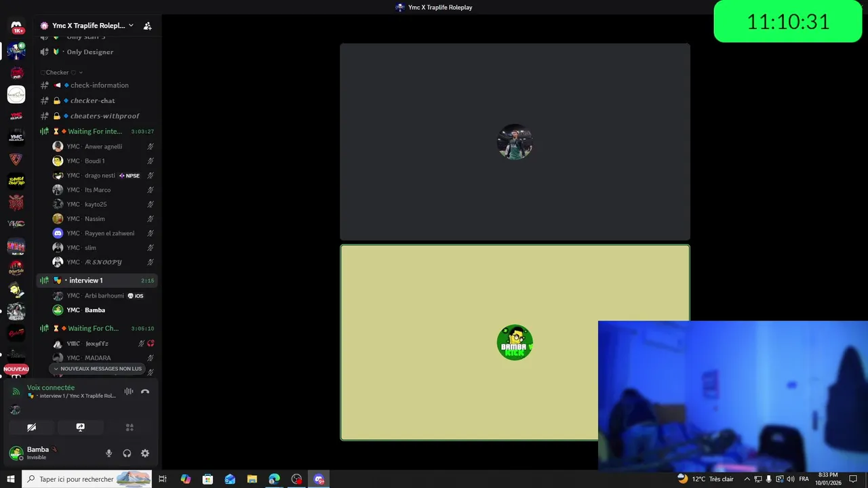Viewport: 868px width, 488px height.
Task: Launch Microsoft Store from taskbar
Action: pyautogui.click(x=208, y=479)
